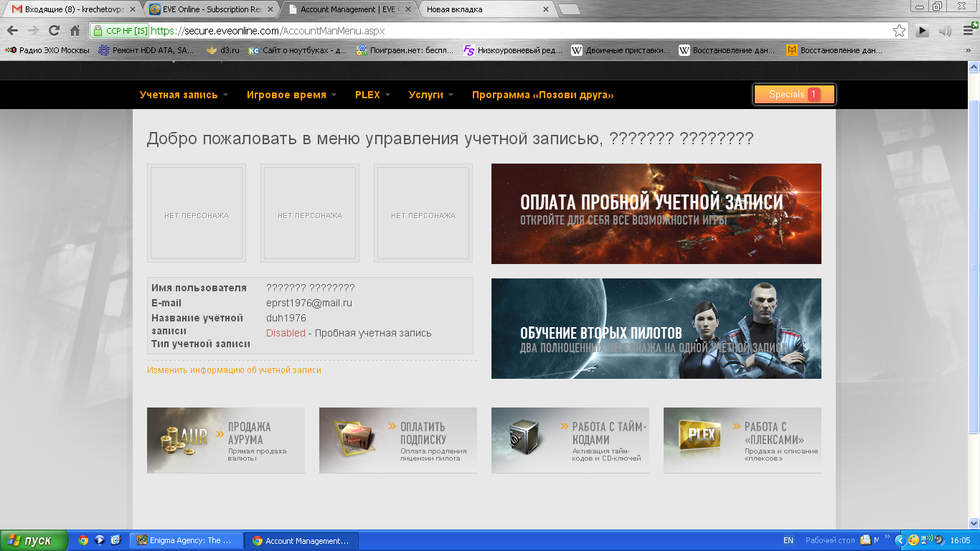
Task: Click the EN language indicator
Action: pyautogui.click(x=788, y=540)
